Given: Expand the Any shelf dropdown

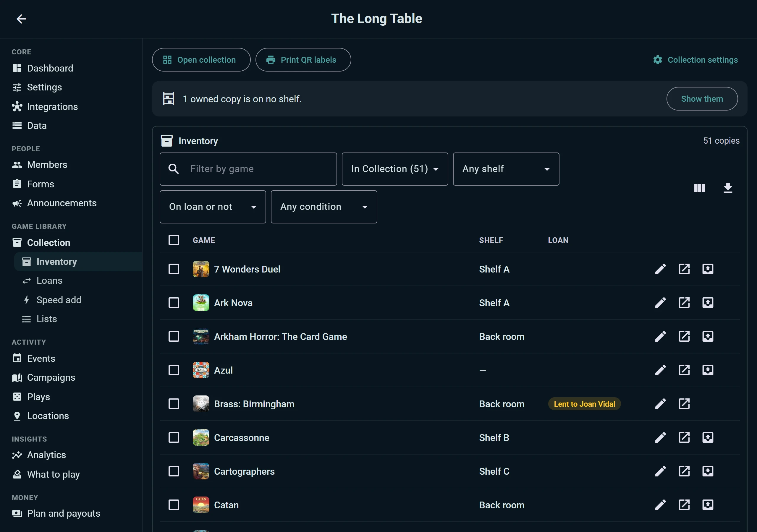Looking at the screenshot, I should (506, 169).
